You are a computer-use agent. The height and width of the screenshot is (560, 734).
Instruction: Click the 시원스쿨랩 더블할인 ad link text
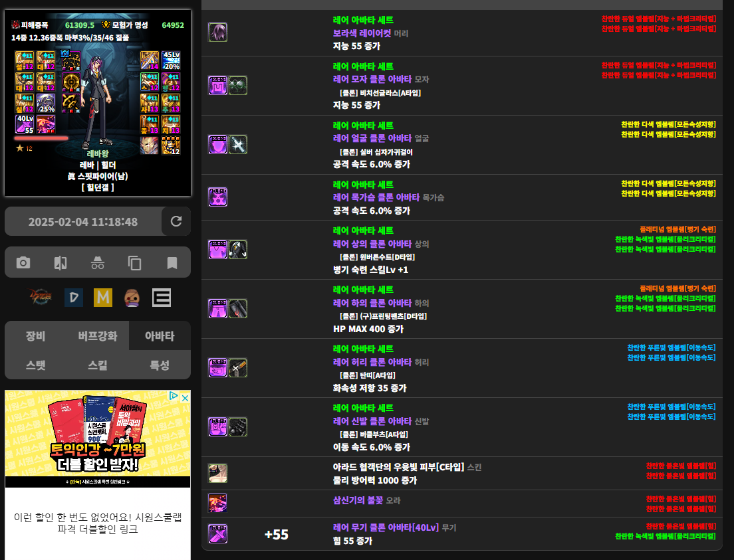(x=98, y=523)
